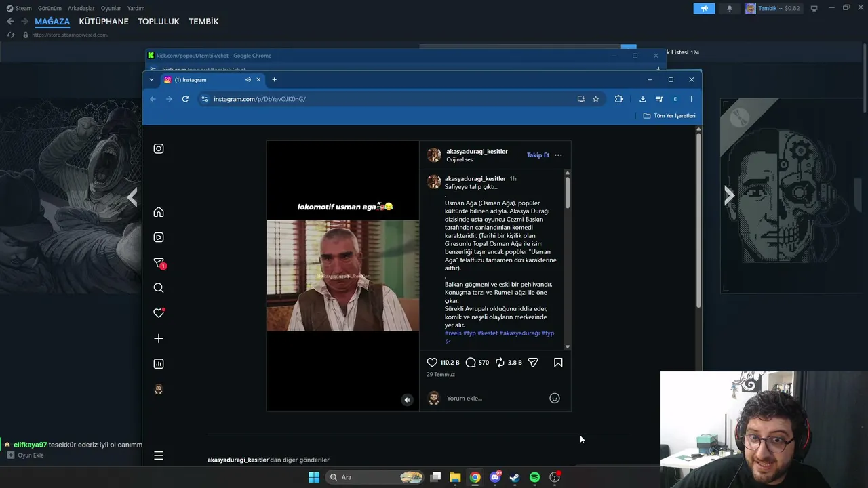Open notifications heart icon in sidebar

tap(159, 313)
